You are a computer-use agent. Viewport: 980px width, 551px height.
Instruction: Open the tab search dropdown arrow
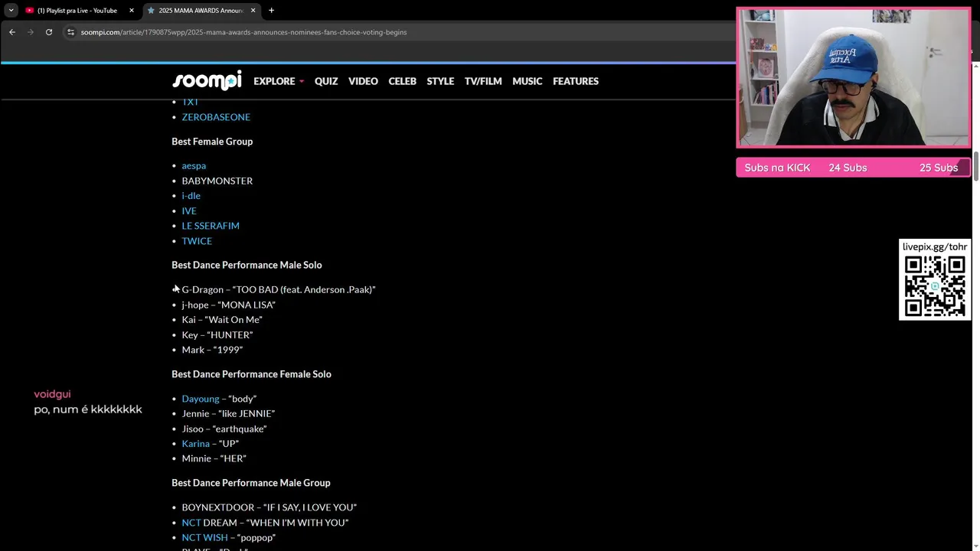(x=11, y=10)
